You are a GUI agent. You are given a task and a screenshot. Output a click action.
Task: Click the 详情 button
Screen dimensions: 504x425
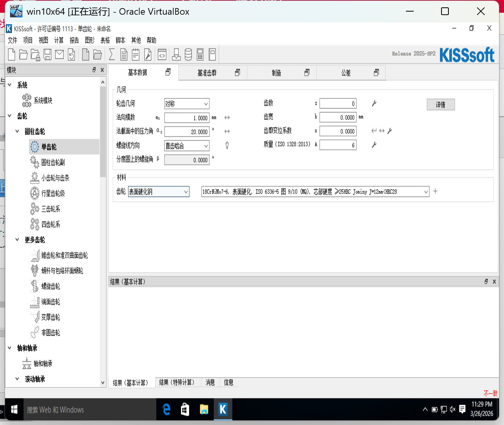440,104
